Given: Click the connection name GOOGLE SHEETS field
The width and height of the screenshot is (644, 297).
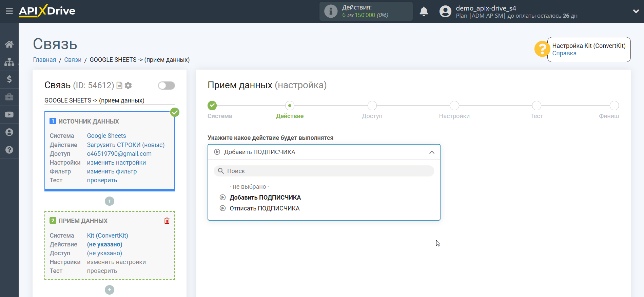Looking at the screenshot, I should pos(110,100).
